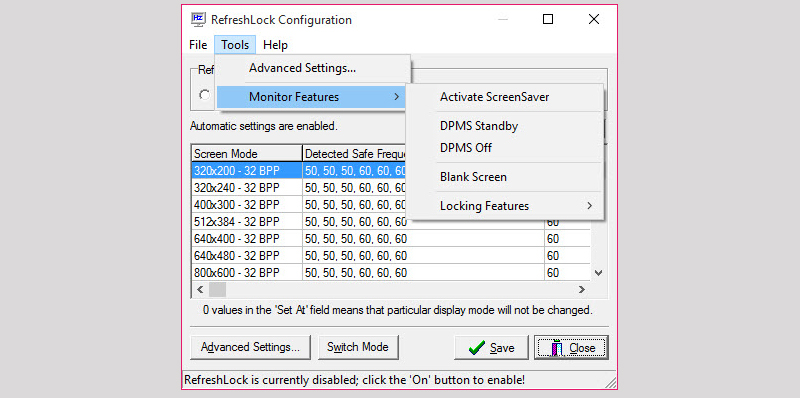Click the window resize grip in the corner
800x398 pixels.
(x=610, y=382)
